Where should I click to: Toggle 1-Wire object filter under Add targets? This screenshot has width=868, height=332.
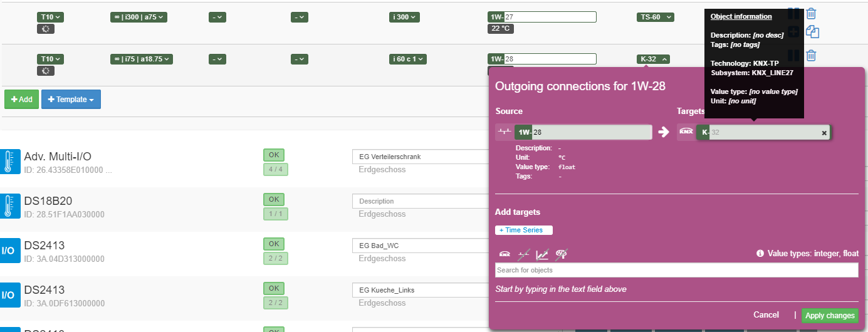click(x=523, y=254)
